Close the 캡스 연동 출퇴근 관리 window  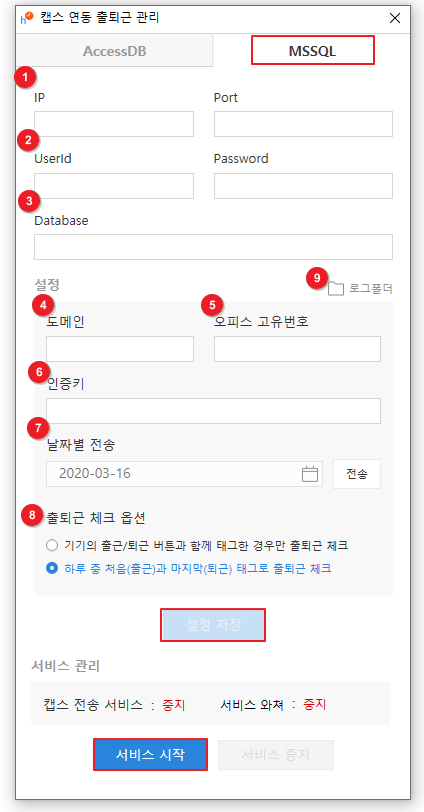pyautogui.click(x=395, y=18)
